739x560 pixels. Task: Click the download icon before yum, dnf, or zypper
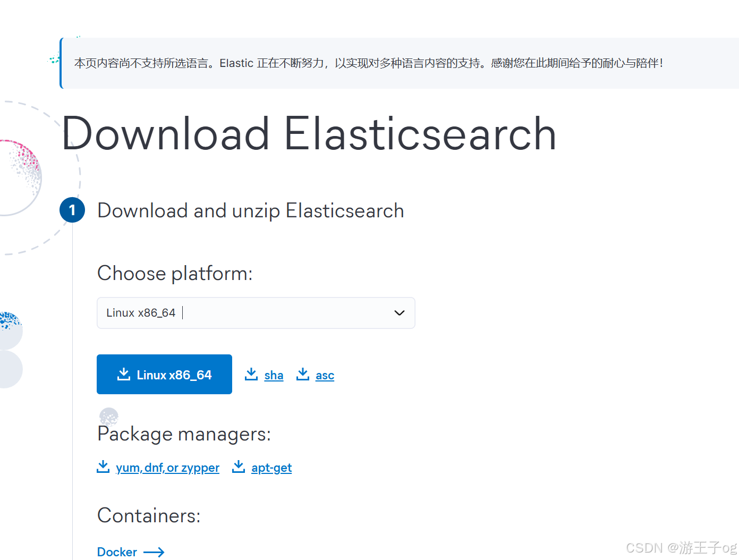(x=103, y=466)
